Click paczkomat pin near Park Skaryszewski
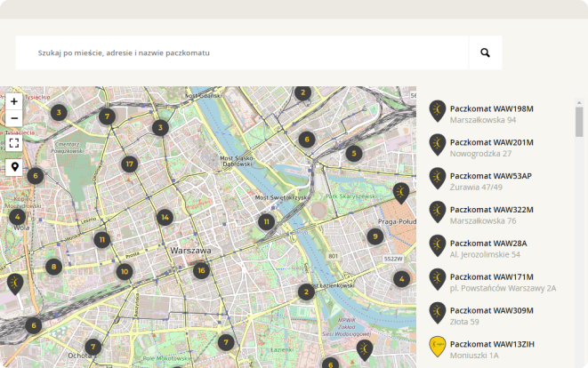588x368 pixels. (401, 193)
